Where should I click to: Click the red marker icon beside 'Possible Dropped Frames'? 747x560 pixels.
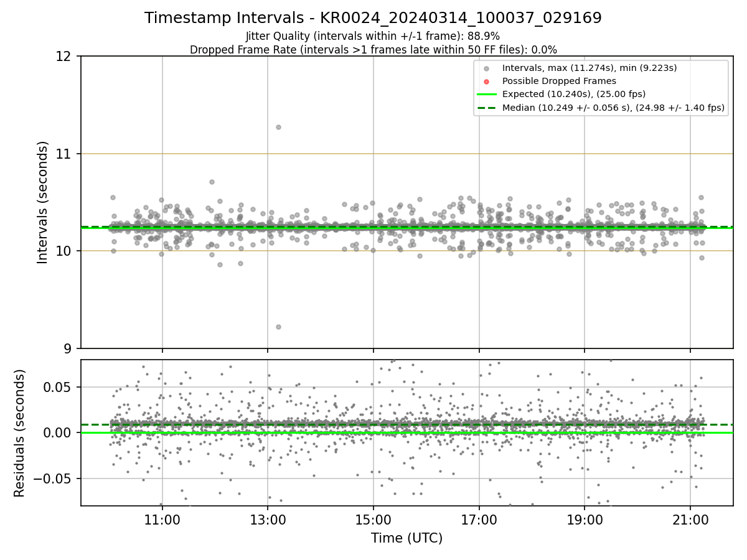point(486,82)
